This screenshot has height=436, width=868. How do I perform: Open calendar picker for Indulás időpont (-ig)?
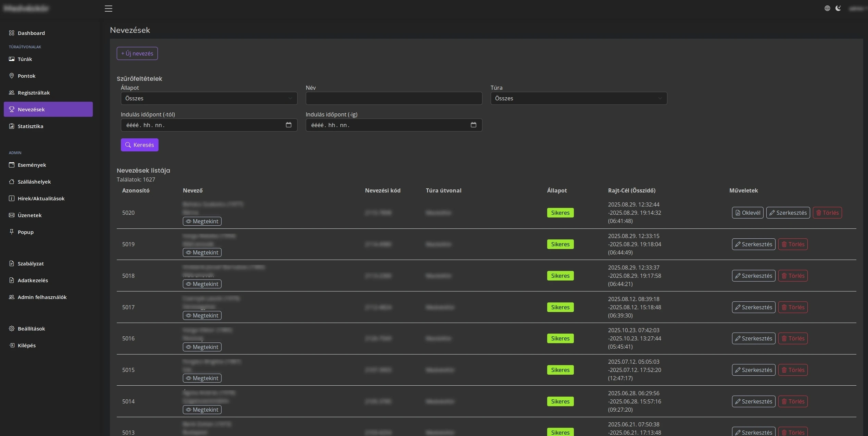[x=473, y=125]
